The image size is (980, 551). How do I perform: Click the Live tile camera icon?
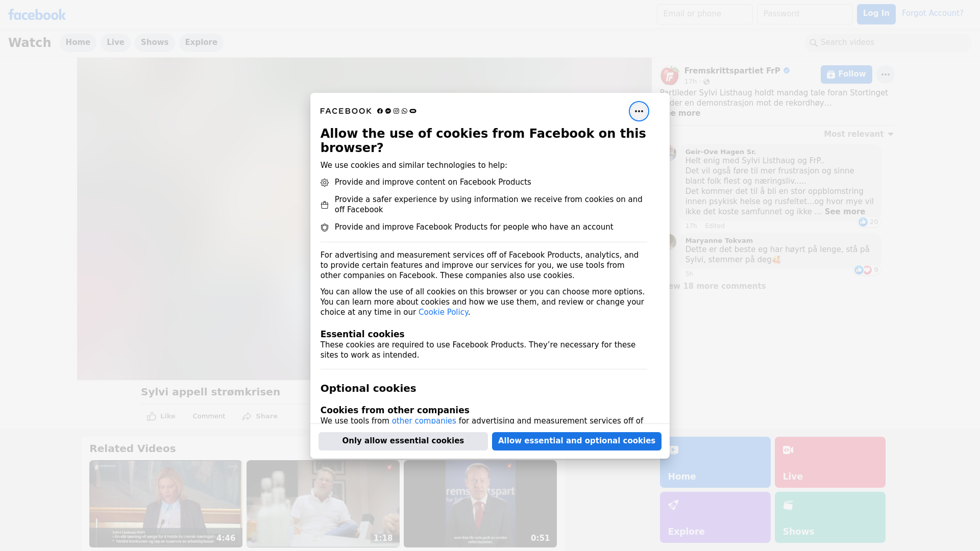(x=788, y=450)
